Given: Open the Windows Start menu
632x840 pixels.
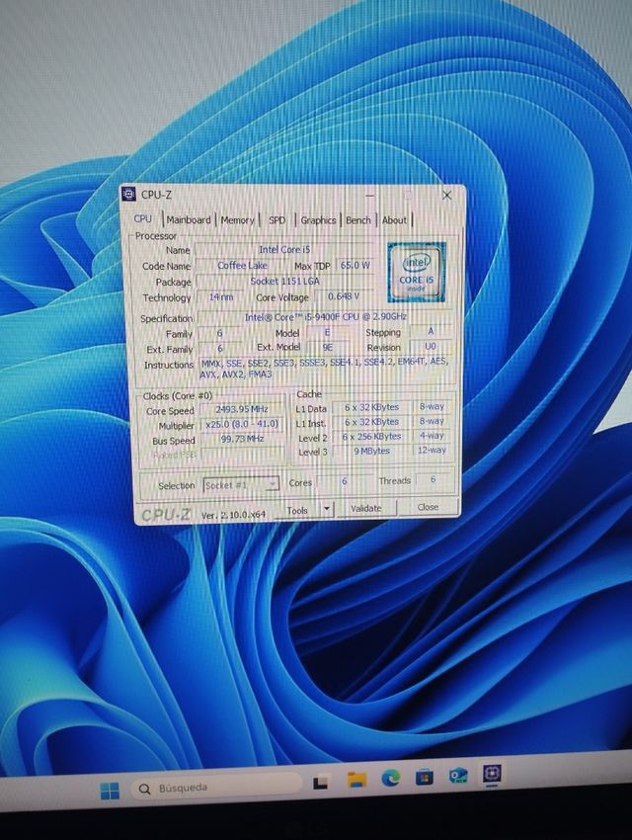Looking at the screenshot, I should (x=110, y=791).
